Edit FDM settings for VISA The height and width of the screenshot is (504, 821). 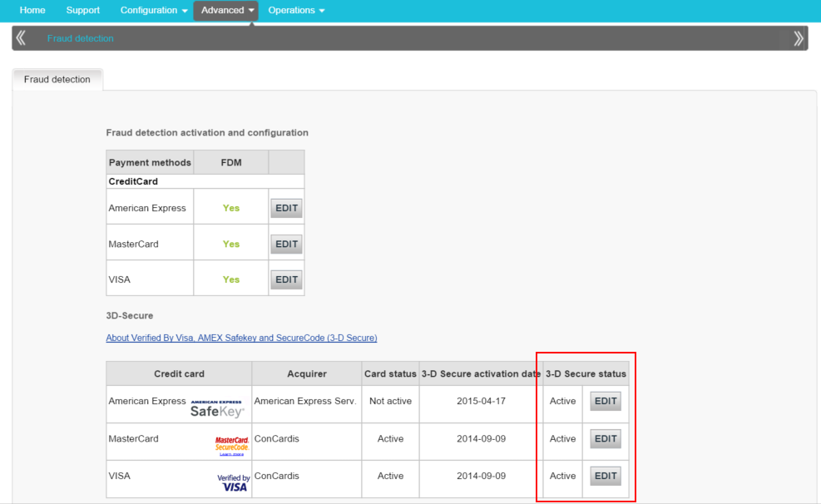(x=286, y=280)
